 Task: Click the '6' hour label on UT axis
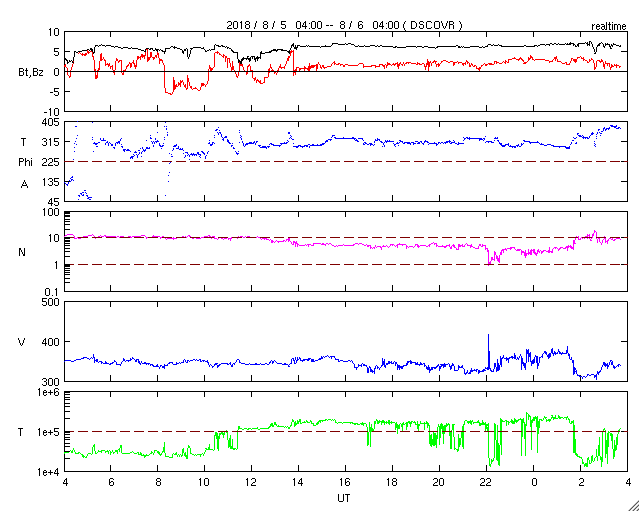(111, 482)
